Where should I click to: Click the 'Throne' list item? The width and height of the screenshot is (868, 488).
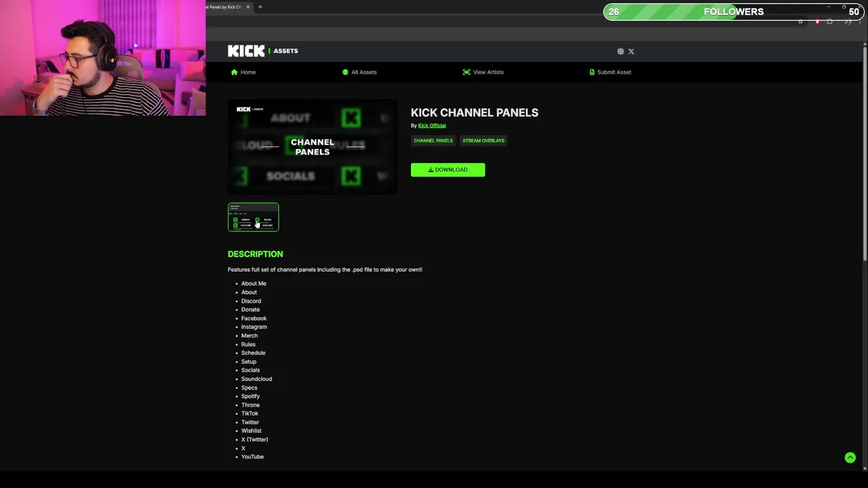point(250,405)
